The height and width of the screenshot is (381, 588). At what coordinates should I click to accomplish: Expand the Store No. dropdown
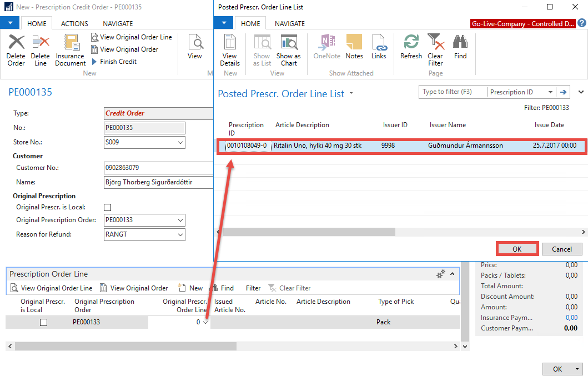180,142
